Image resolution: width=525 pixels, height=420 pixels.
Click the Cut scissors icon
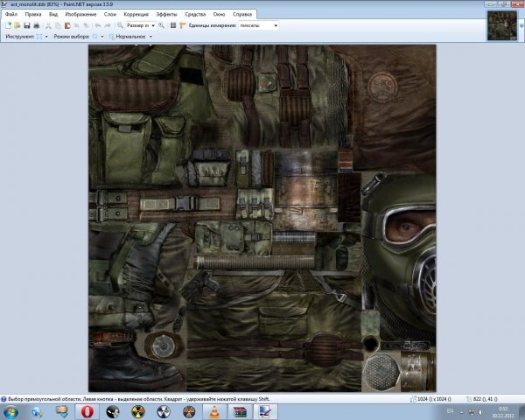48,25
